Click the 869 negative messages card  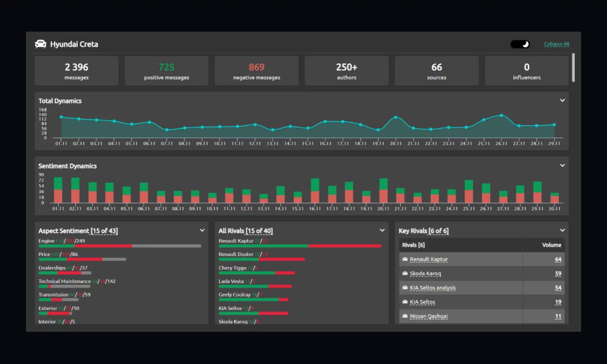point(257,71)
